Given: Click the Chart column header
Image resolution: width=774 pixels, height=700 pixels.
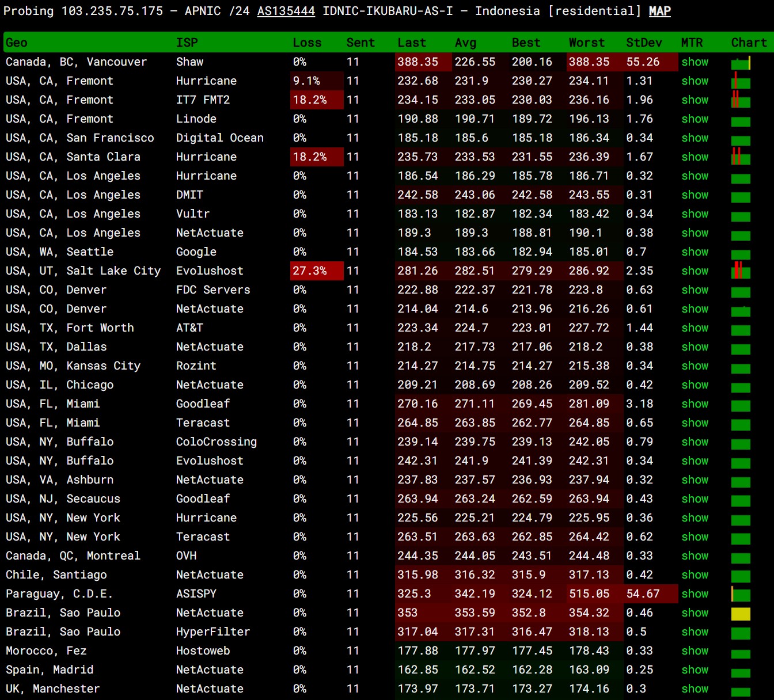Looking at the screenshot, I should tap(749, 43).
